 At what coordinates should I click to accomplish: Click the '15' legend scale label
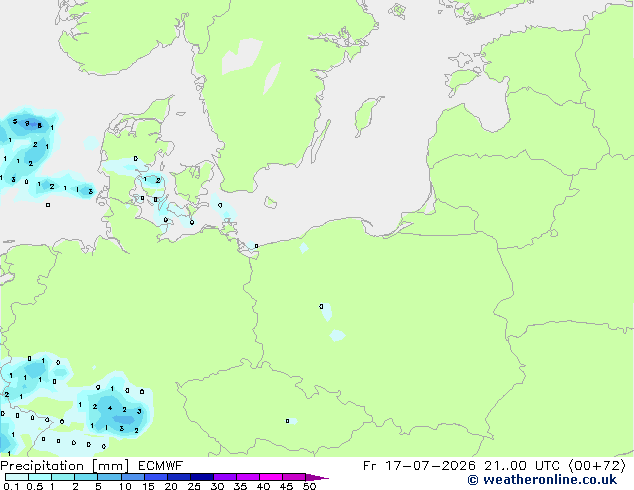click(x=148, y=486)
